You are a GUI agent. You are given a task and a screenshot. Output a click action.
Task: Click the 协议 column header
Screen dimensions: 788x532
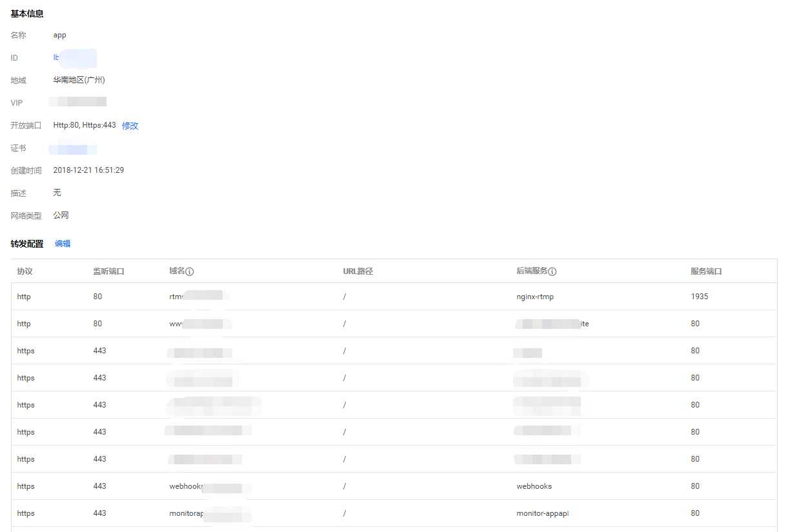click(x=25, y=271)
